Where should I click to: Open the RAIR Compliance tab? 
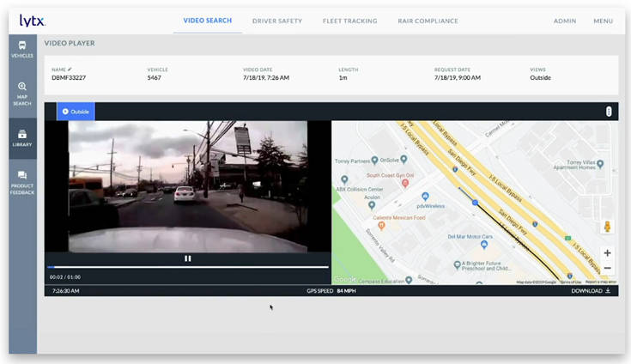(x=428, y=21)
